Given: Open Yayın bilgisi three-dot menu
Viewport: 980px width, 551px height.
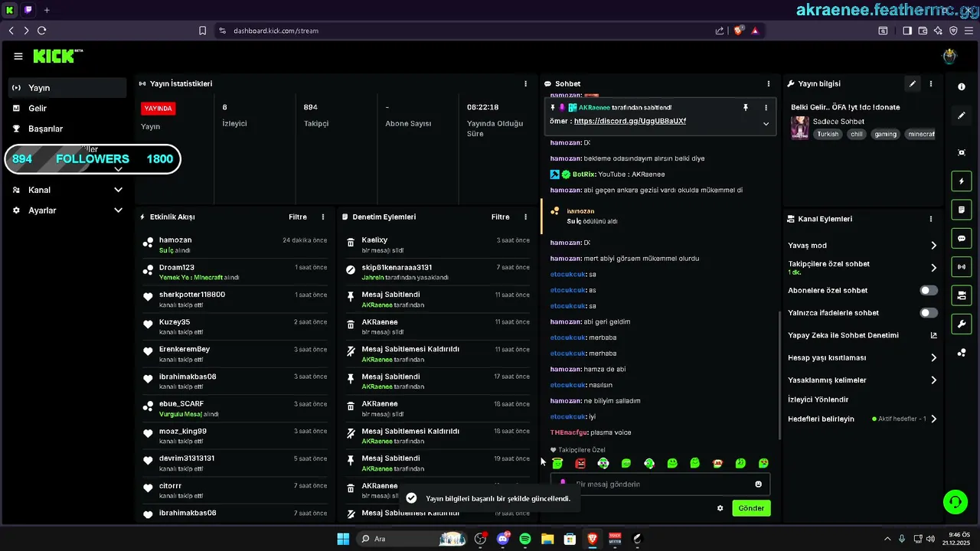Looking at the screenshot, I should 931,83.
